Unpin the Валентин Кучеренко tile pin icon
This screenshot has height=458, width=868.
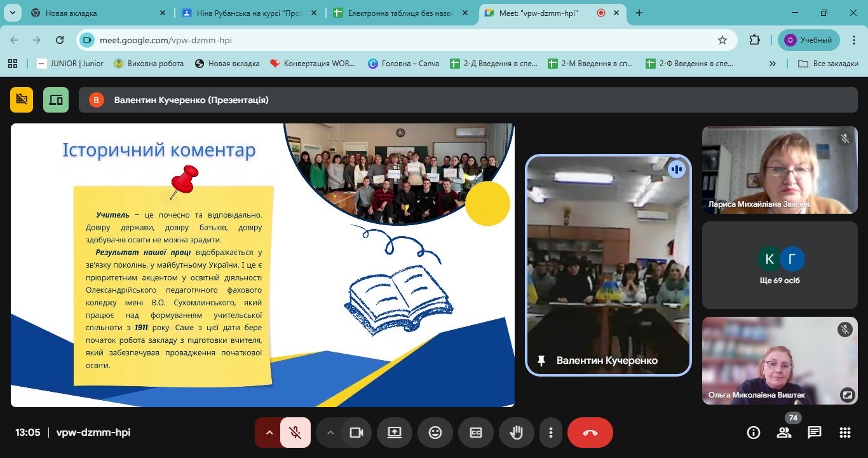pos(541,361)
